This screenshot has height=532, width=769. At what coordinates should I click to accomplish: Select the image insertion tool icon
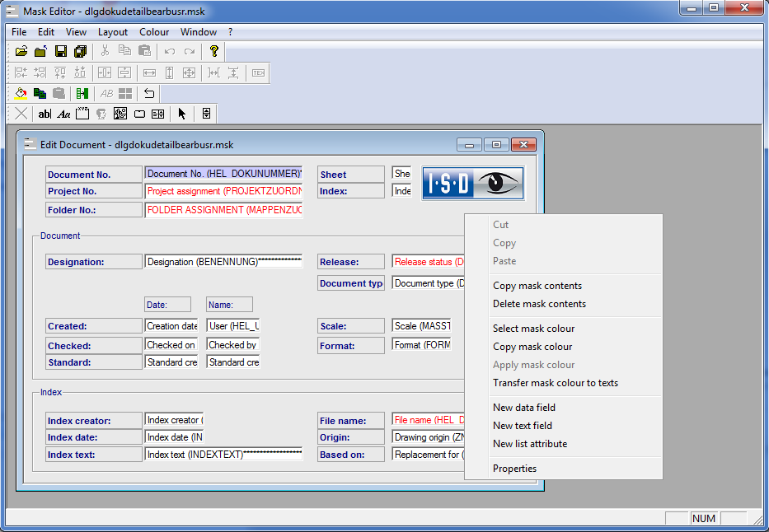click(120, 114)
